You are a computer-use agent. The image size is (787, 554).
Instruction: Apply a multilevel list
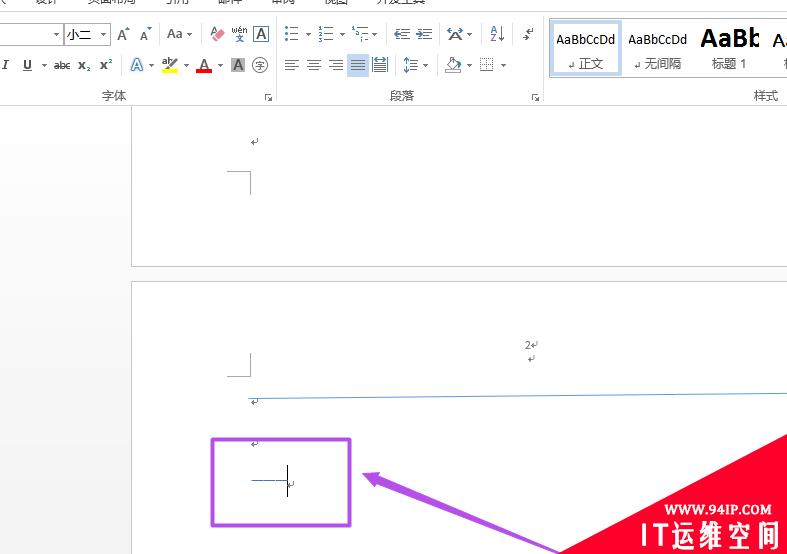pos(360,34)
